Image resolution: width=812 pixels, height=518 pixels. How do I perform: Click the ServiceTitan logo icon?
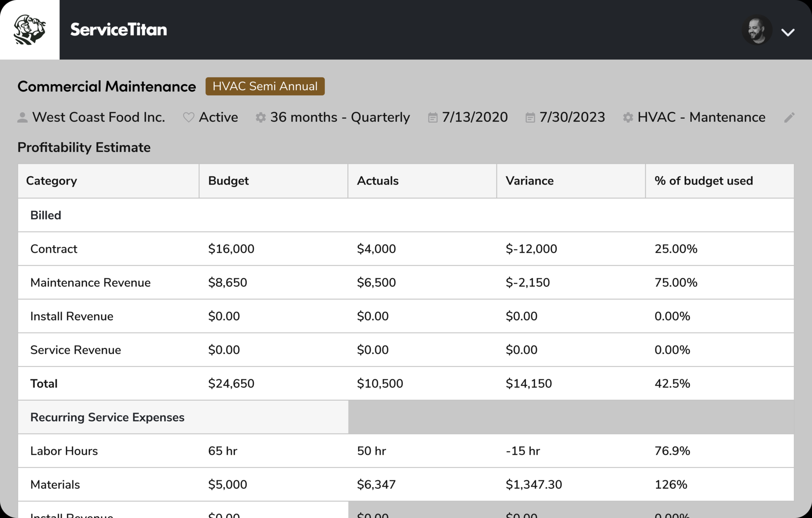tap(30, 30)
